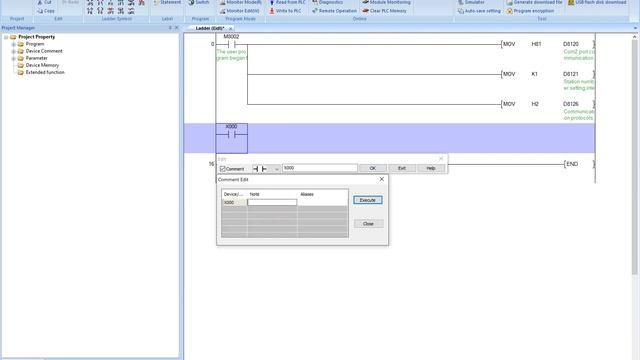The width and height of the screenshot is (640, 360).
Task: Pin the Project Manager panel
Action: [170, 28]
